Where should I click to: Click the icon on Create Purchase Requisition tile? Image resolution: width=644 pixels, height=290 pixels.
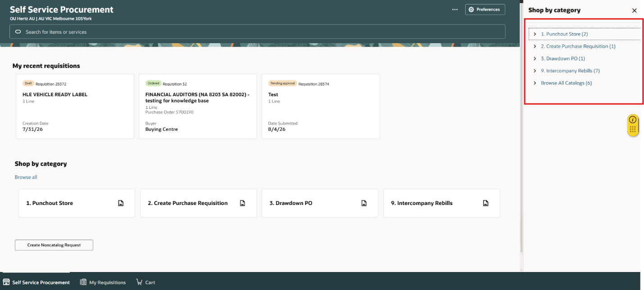242,203
